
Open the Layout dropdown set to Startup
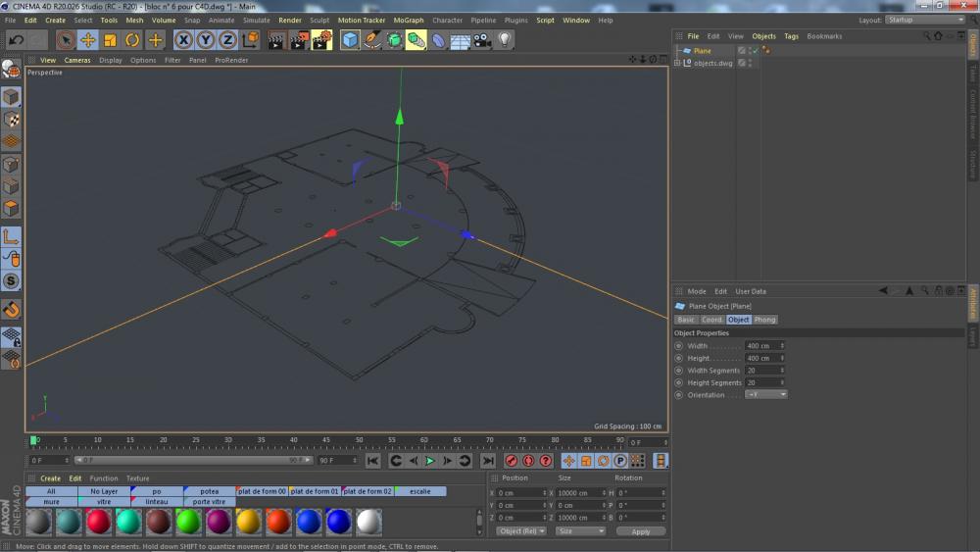point(924,20)
